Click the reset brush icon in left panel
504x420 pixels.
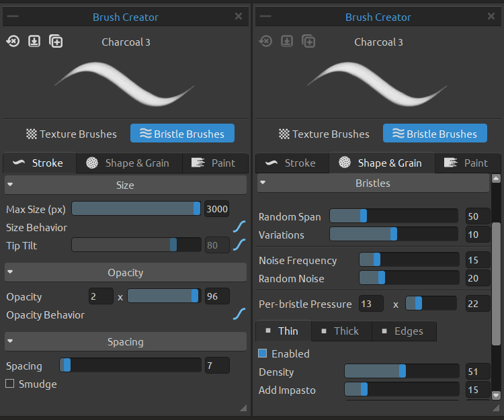[x=13, y=42]
